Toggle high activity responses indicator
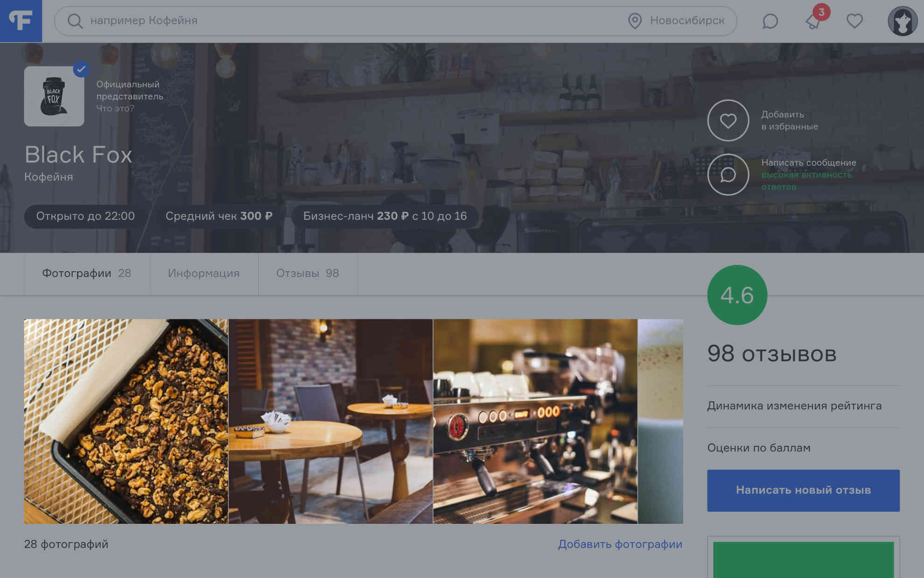The width and height of the screenshot is (924, 578). (x=808, y=180)
